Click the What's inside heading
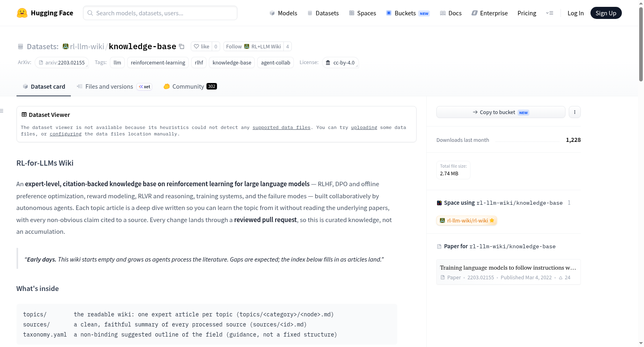The image size is (644, 347). point(37,289)
